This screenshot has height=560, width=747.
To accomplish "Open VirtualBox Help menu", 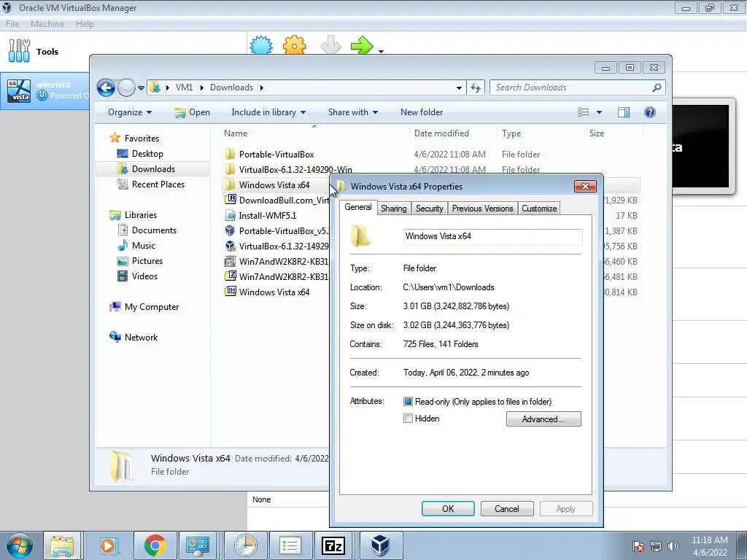I will point(85,24).
